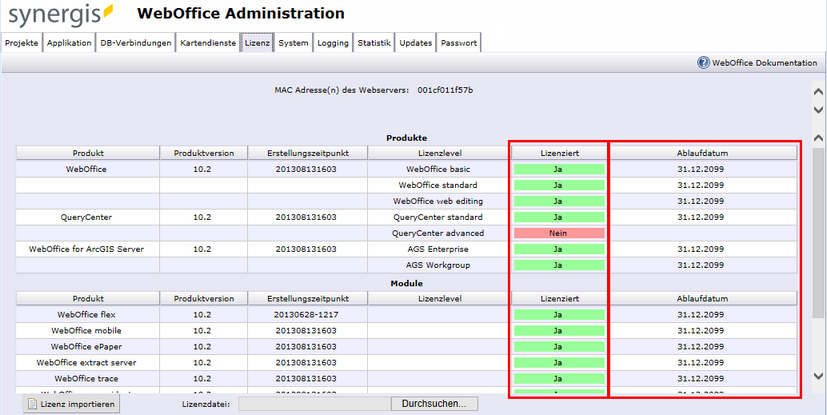Select the Kartendienste tab
This screenshot has height=415, width=827.
click(208, 43)
